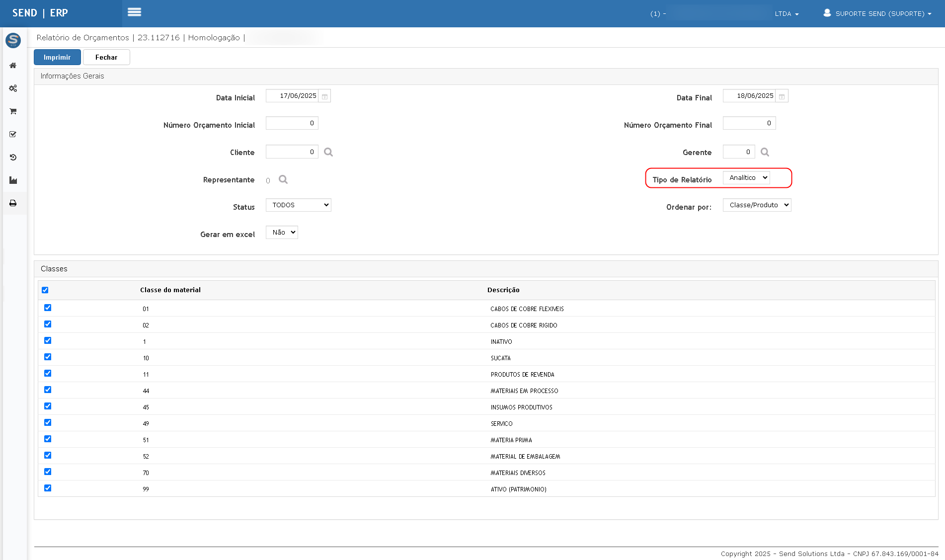
Task: Open the Tipo de Relatório dropdown
Action: [x=746, y=178]
